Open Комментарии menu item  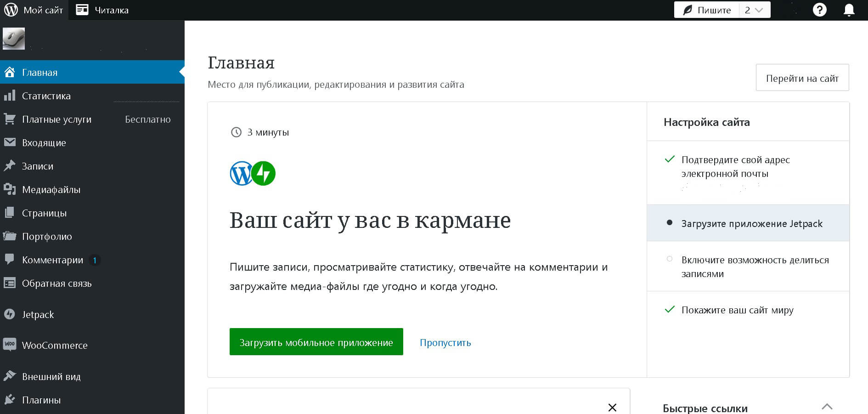coord(92,260)
